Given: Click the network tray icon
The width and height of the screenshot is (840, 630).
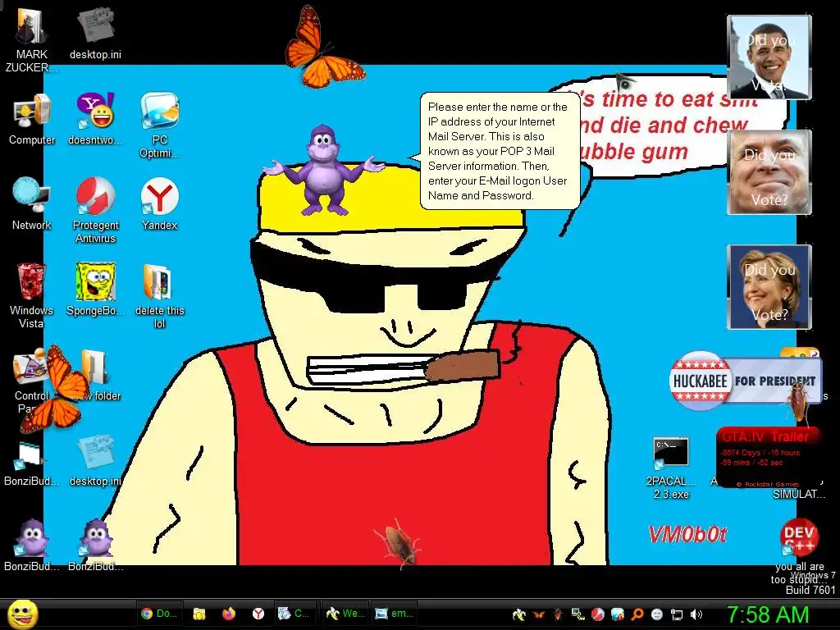Looking at the screenshot, I should (677, 614).
